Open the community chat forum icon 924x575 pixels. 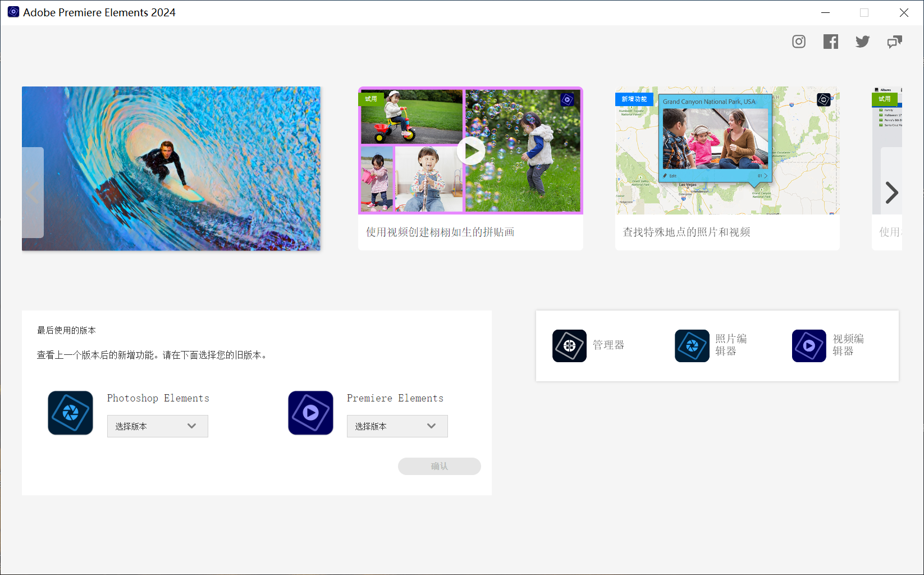click(x=895, y=42)
